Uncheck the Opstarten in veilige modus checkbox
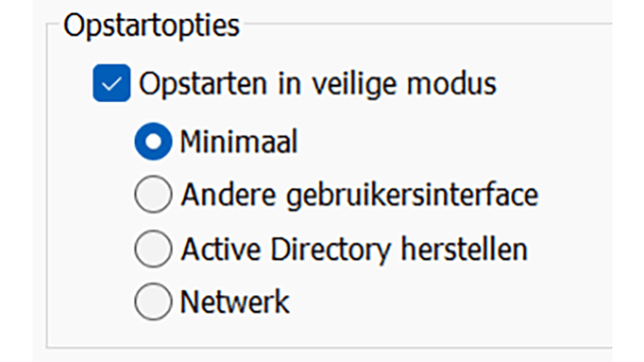644x362 pixels. [x=112, y=84]
